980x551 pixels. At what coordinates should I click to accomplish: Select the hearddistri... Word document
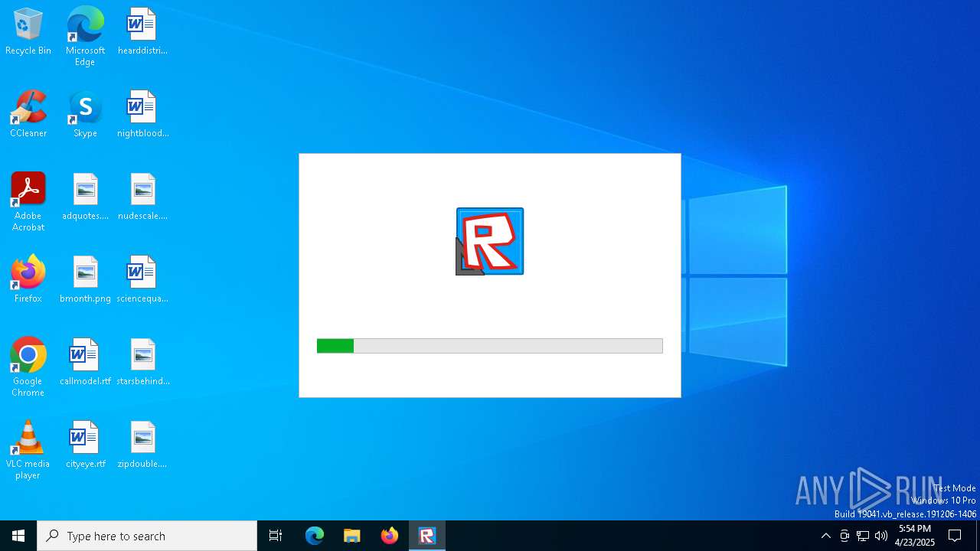[x=142, y=32]
